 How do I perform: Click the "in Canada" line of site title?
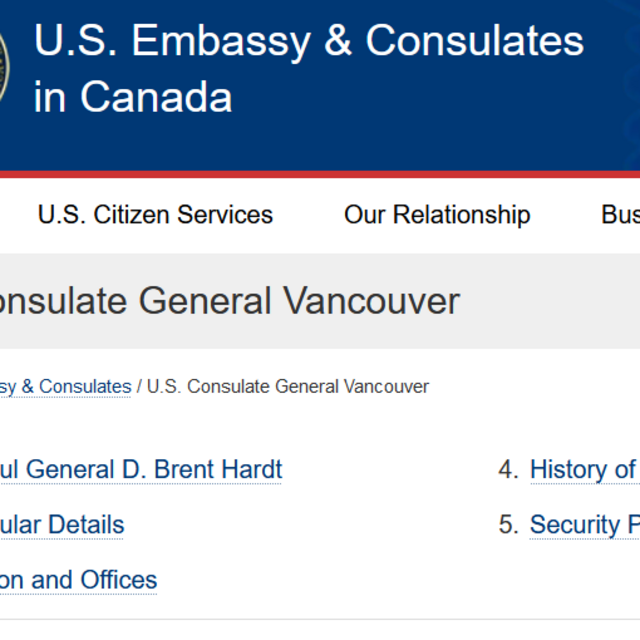[x=133, y=97]
